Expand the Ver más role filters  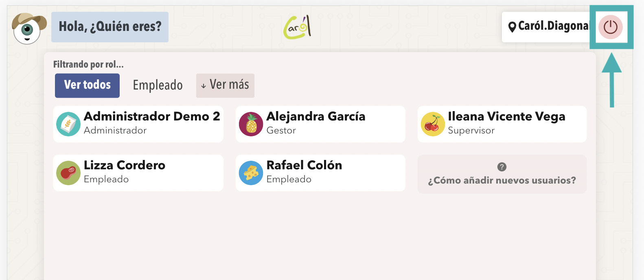(225, 85)
